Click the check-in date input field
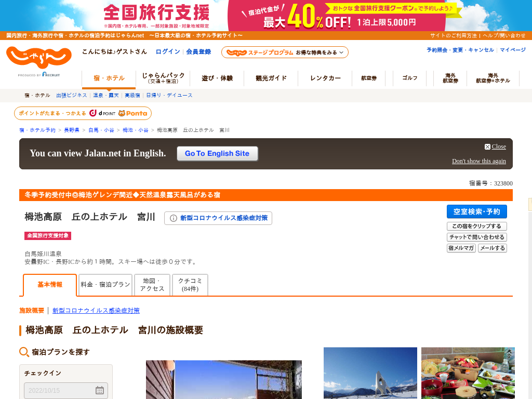 (66, 391)
